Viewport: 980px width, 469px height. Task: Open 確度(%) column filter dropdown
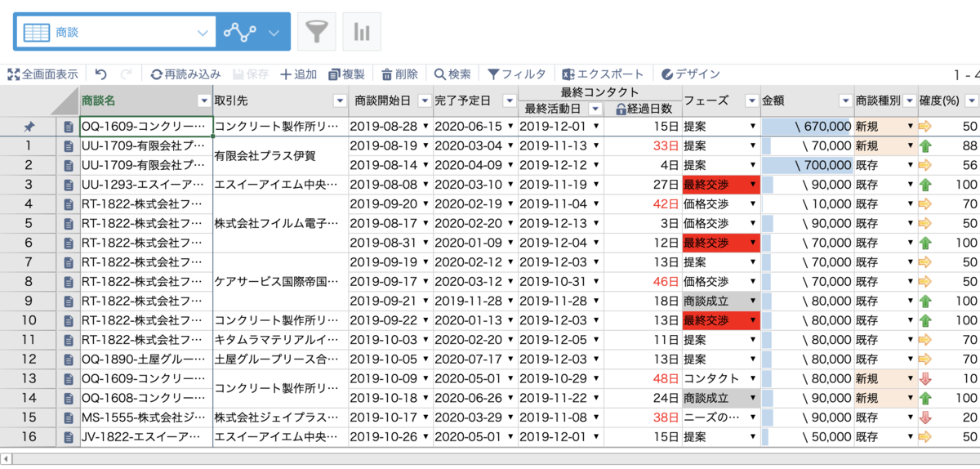971,100
